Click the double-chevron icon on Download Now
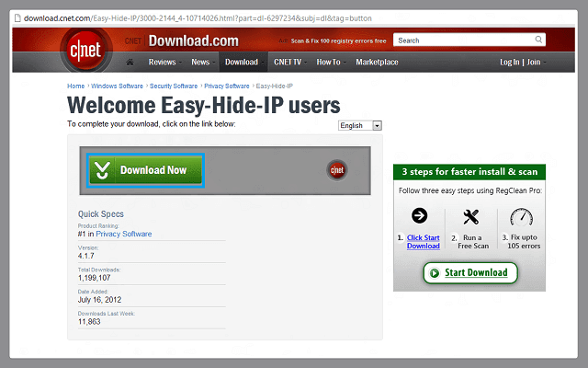588x368 pixels. (x=102, y=170)
